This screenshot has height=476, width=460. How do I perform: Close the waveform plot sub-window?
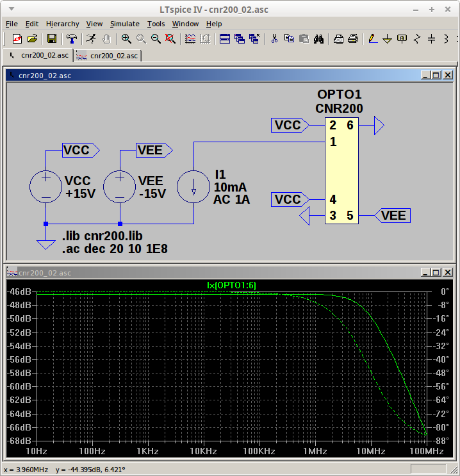click(x=448, y=272)
